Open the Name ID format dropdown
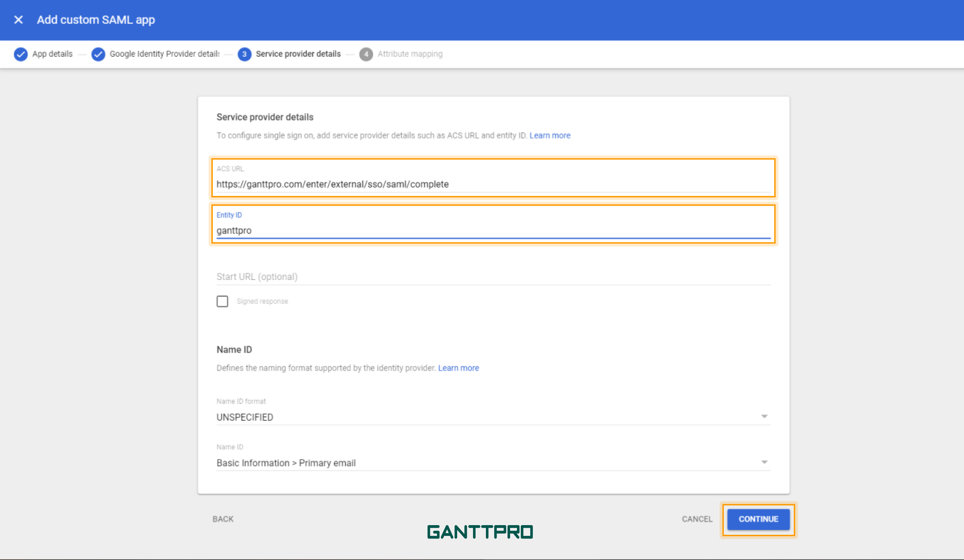Viewport: 964px width, 560px height. 494,417
